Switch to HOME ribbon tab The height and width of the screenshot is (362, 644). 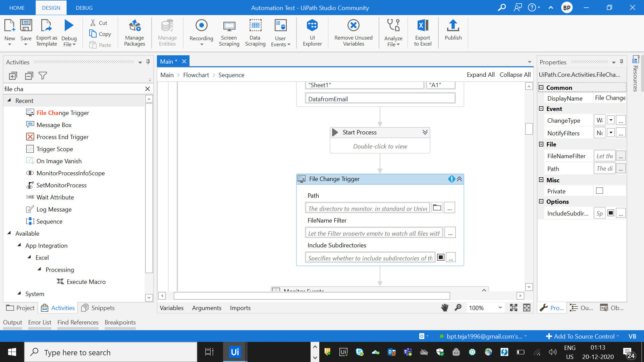[x=17, y=8]
